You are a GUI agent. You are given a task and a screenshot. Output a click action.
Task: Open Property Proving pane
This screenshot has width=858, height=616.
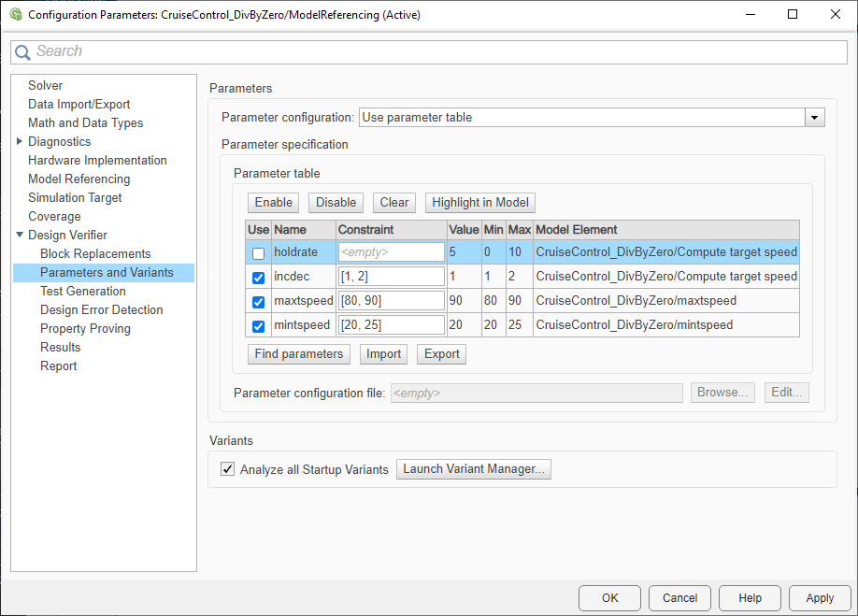pos(85,328)
